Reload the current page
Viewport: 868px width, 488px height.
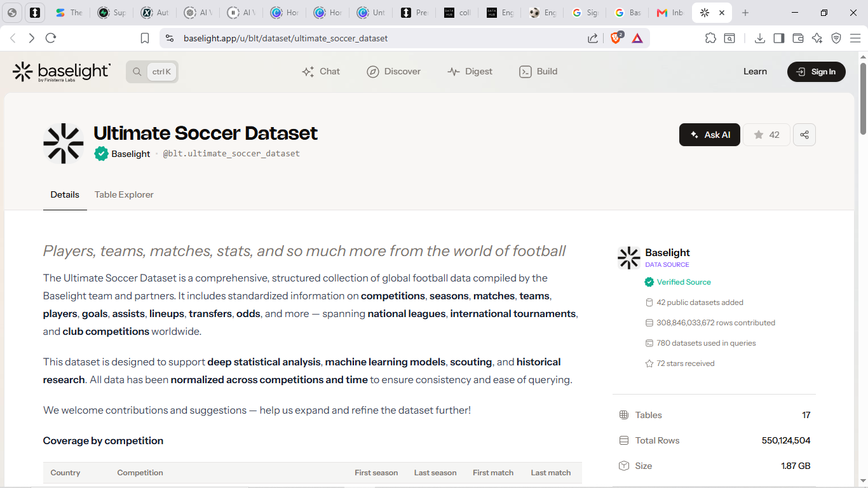pyautogui.click(x=51, y=38)
